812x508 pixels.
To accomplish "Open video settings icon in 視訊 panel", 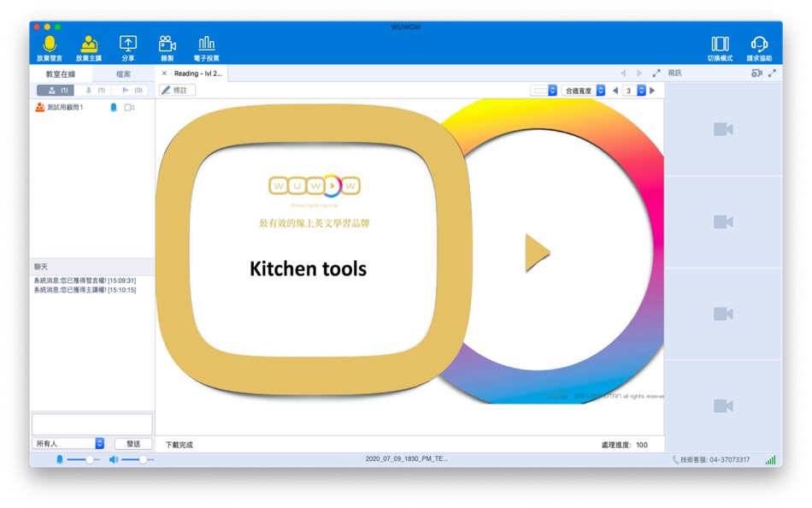I will tap(756, 74).
